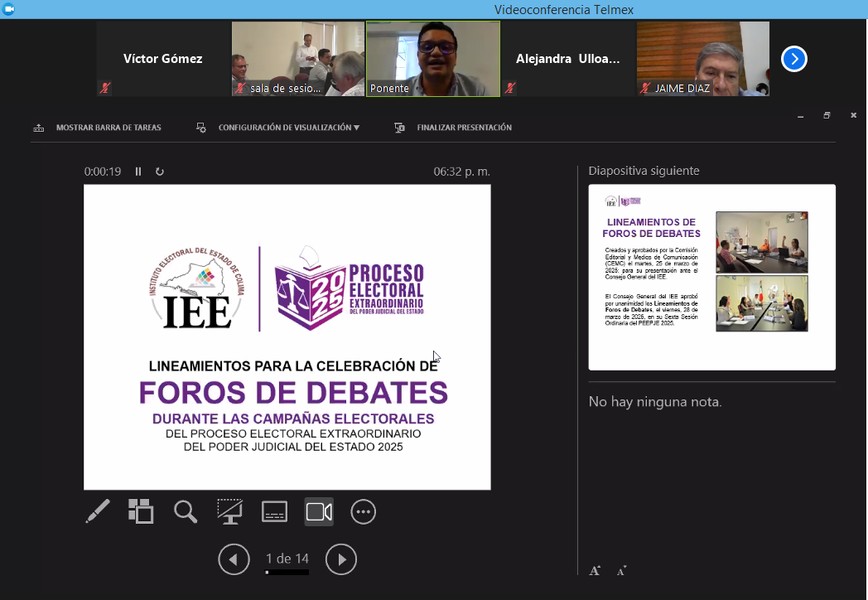Click JAIME DIAZ muted microphone icon

(645, 88)
